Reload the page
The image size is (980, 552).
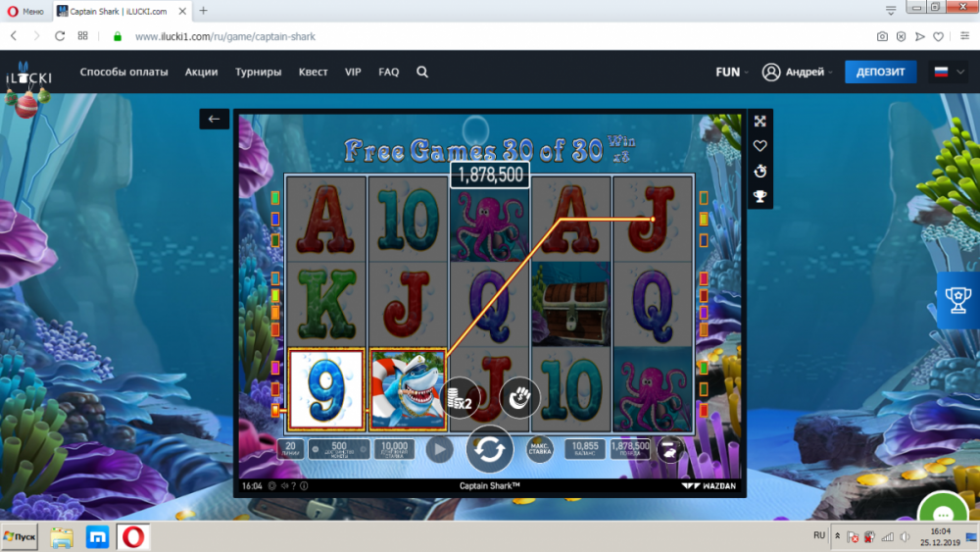pyautogui.click(x=60, y=36)
